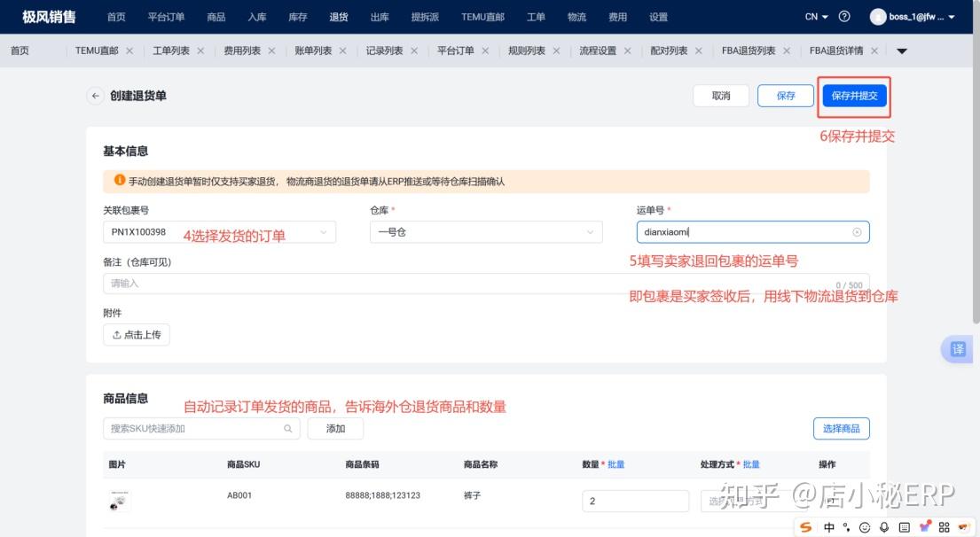Open the 库存 top menu
980x537 pixels.
pos(297,17)
